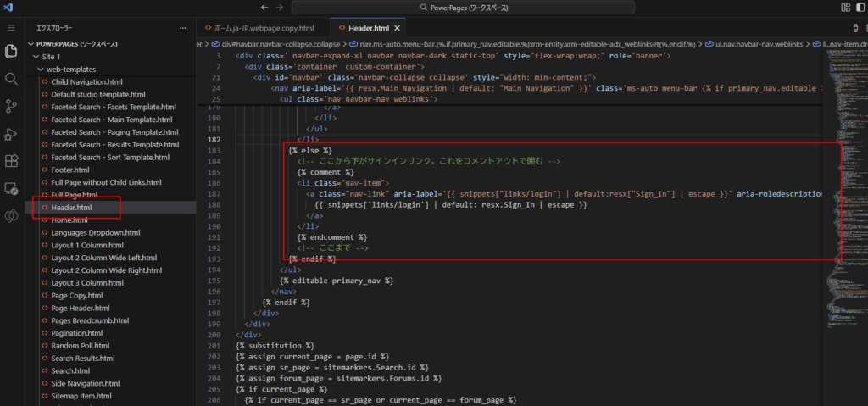The image size is (868, 406).
Task: Open Footer.html in the file tree
Action: click(70, 170)
